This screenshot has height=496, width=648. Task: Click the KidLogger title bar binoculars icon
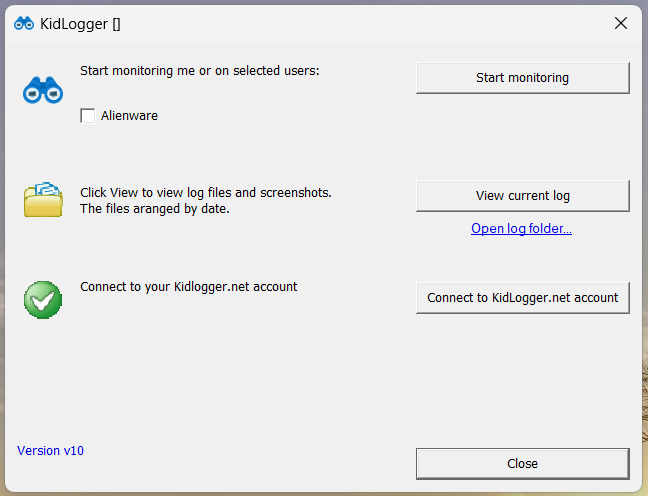[24, 24]
